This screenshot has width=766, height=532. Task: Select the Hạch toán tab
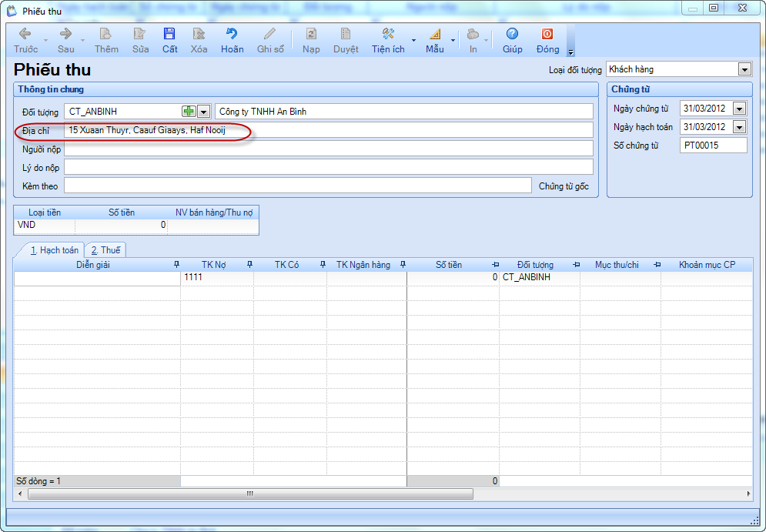click(54, 250)
